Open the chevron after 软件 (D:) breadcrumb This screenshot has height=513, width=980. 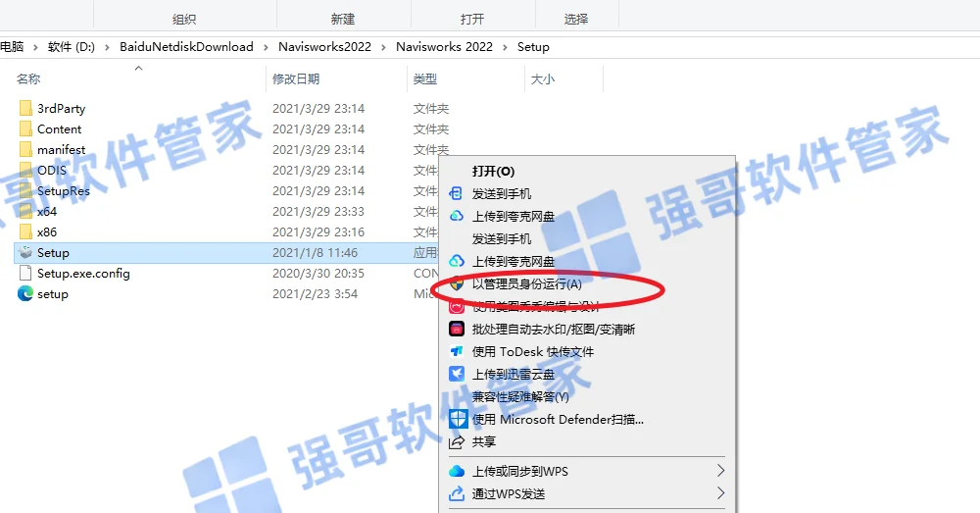tap(107, 47)
